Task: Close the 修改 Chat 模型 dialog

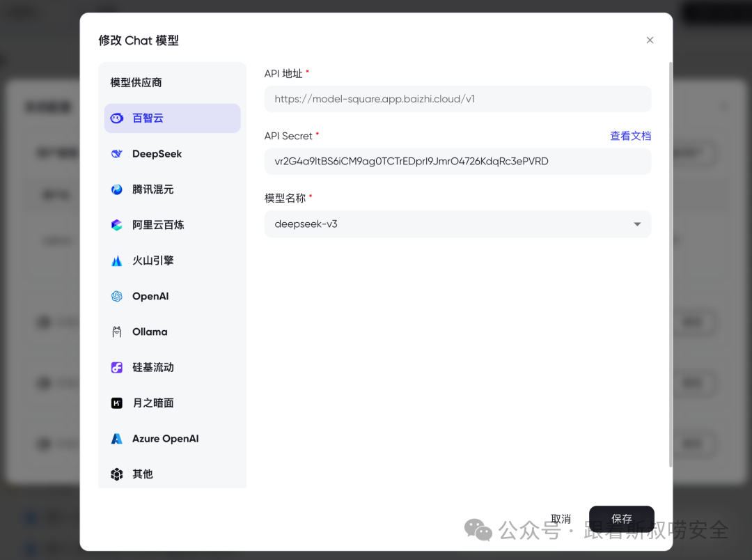Action: [x=650, y=40]
